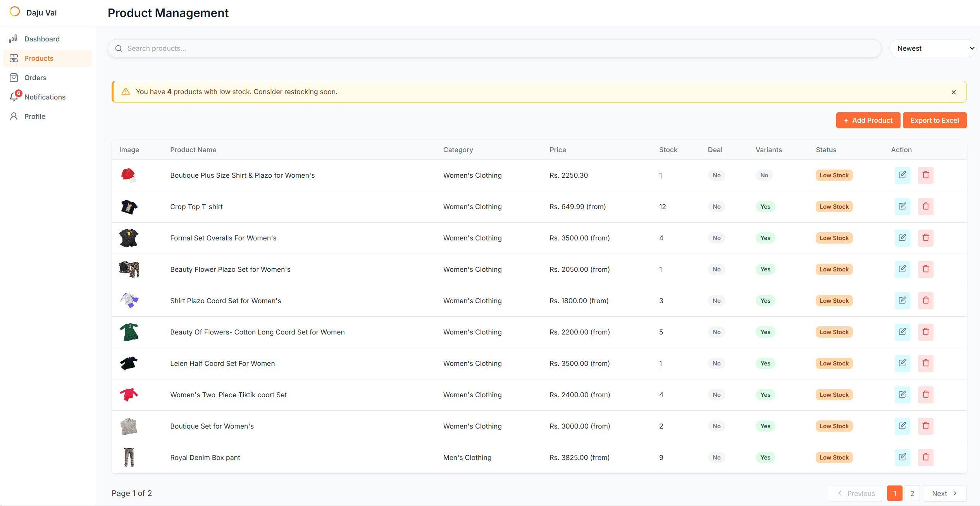Image resolution: width=980 pixels, height=506 pixels.
Task: Click the Stock column header
Action: [x=668, y=149]
